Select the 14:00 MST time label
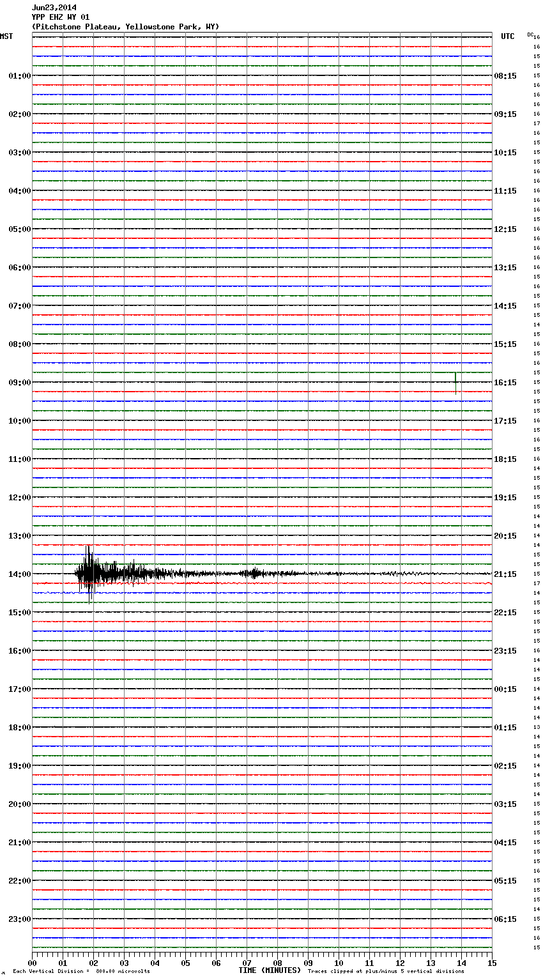The image size is (543, 980). 19,574
